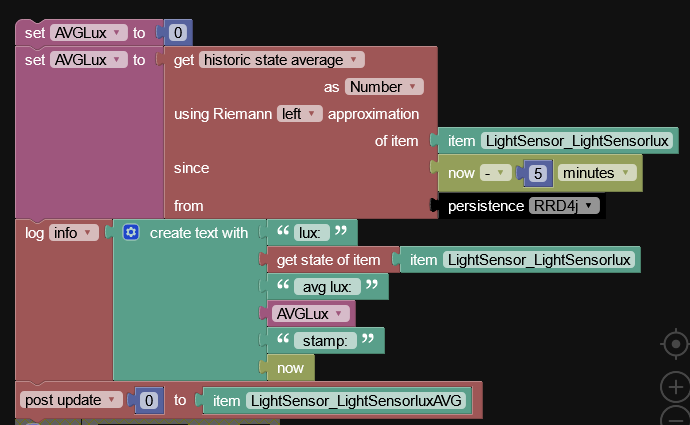Switch the Riemann left approximation dropdown
690x425 pixels.
point(299,114)
